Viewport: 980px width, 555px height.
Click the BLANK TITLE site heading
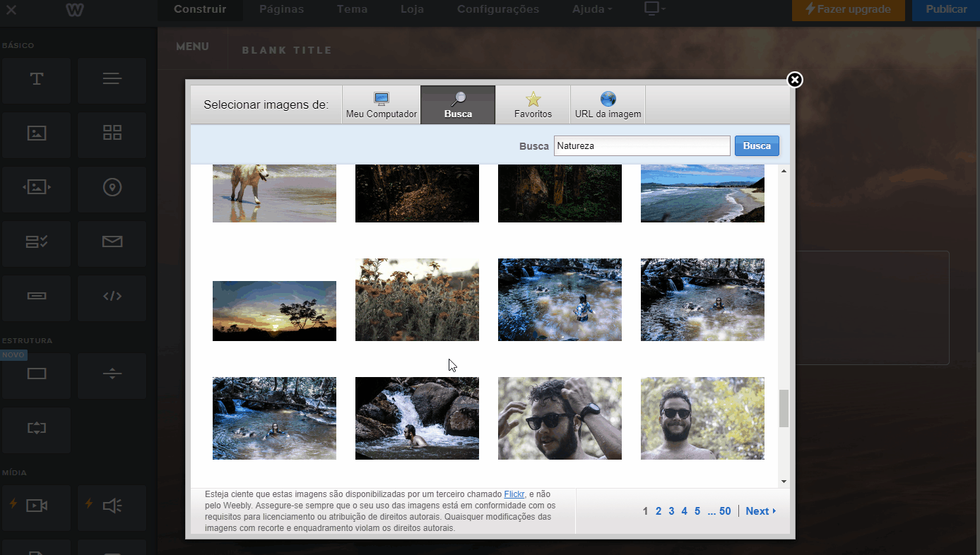click(x=287, y=50)
